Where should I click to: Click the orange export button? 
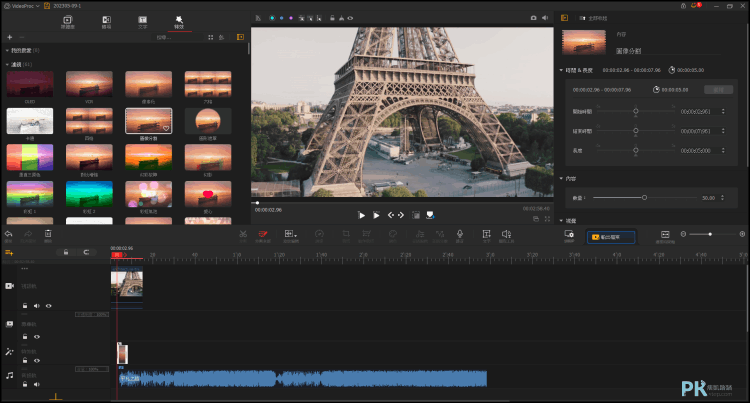click(611, 237)
